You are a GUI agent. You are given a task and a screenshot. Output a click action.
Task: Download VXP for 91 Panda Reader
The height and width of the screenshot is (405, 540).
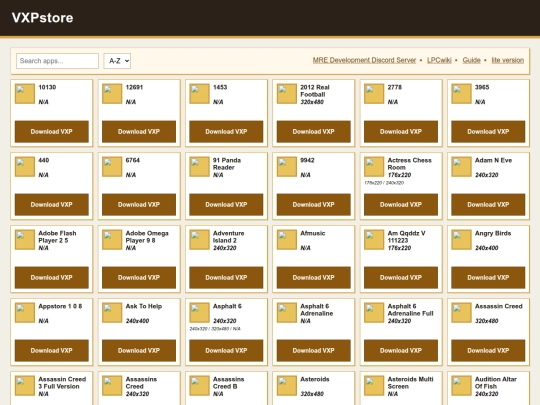click(226, 205)
